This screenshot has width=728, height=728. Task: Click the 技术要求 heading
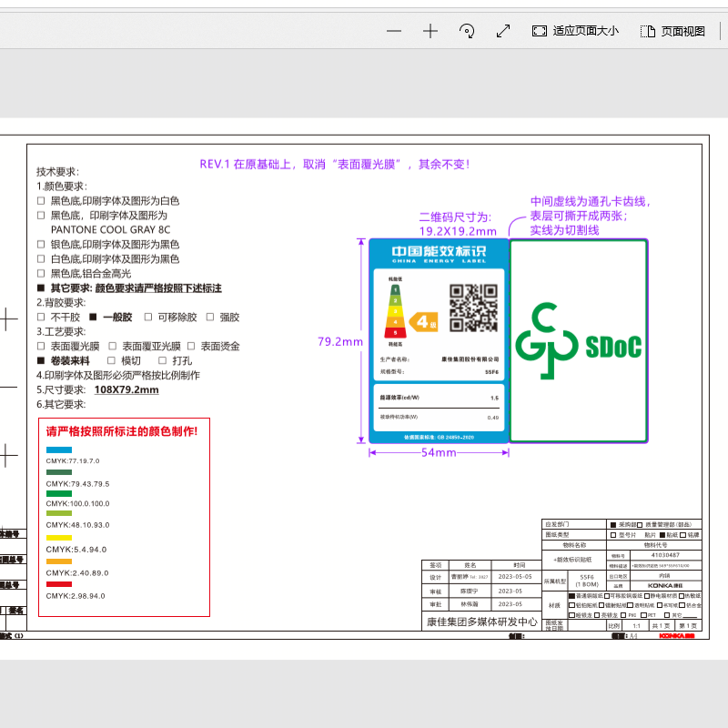pos(58,172)
